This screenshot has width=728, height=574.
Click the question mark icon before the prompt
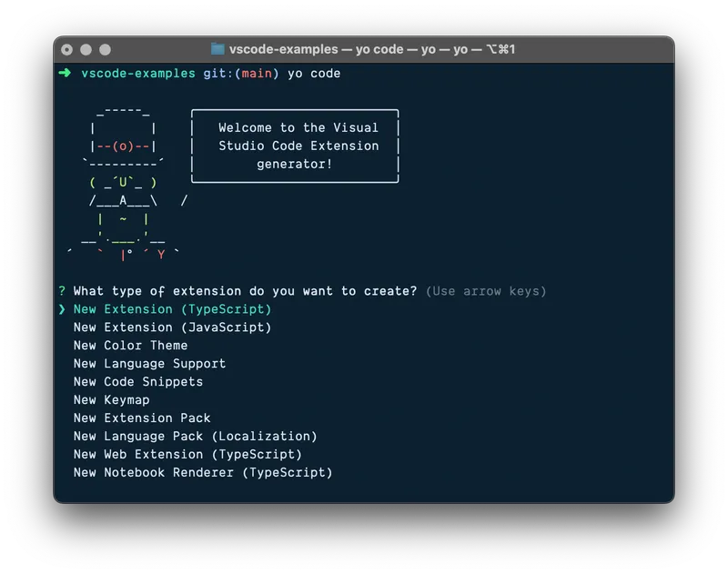[61, 291]
